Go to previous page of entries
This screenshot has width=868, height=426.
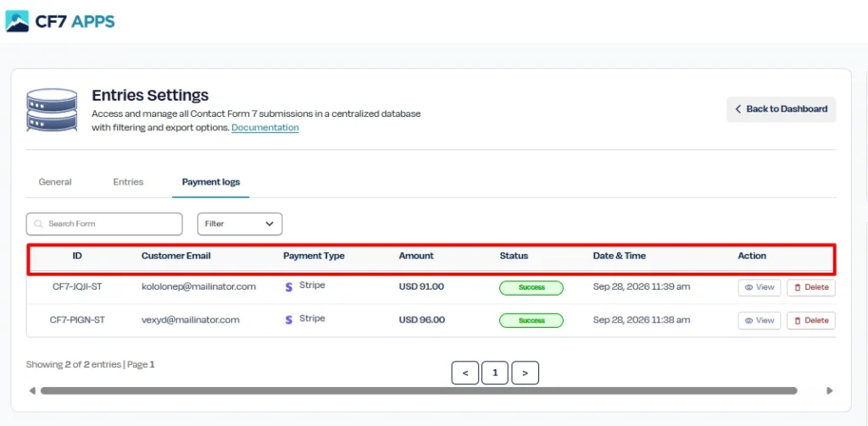(x=465, y=373)
